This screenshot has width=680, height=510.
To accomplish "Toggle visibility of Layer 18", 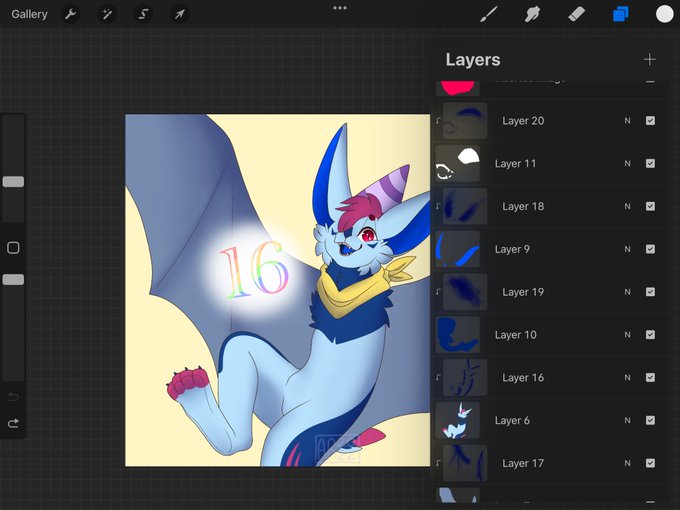I will [x=650, y=206].
